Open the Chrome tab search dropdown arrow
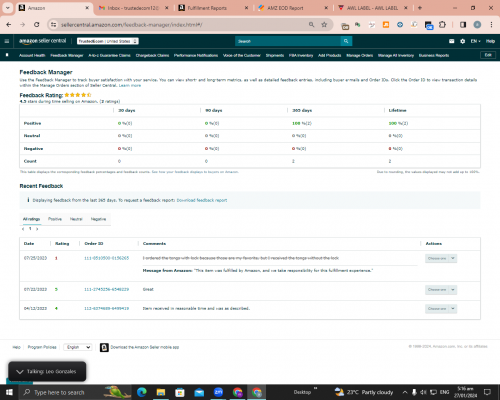Viewport: 500px width, 400px height. coord(7,8)
